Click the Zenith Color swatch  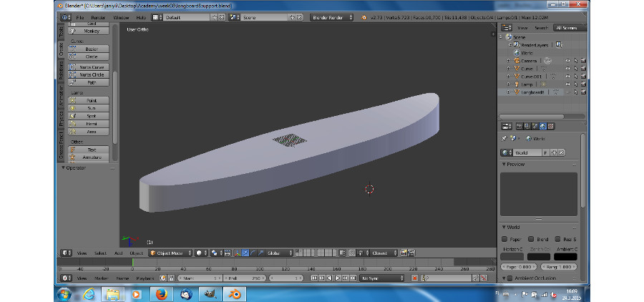(539, 257)
